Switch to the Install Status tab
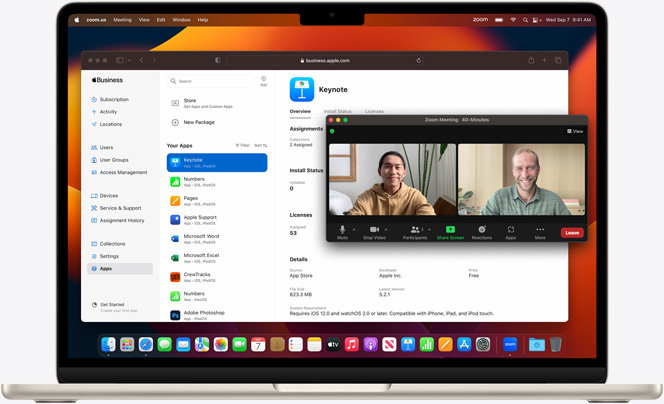Image resolution: width=664 pixels, height=404 pixels. click(x=337, y=111)
